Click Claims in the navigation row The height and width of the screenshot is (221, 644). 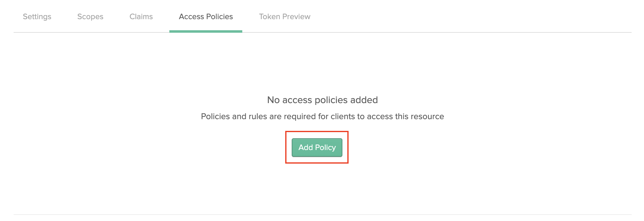point(141,17)
